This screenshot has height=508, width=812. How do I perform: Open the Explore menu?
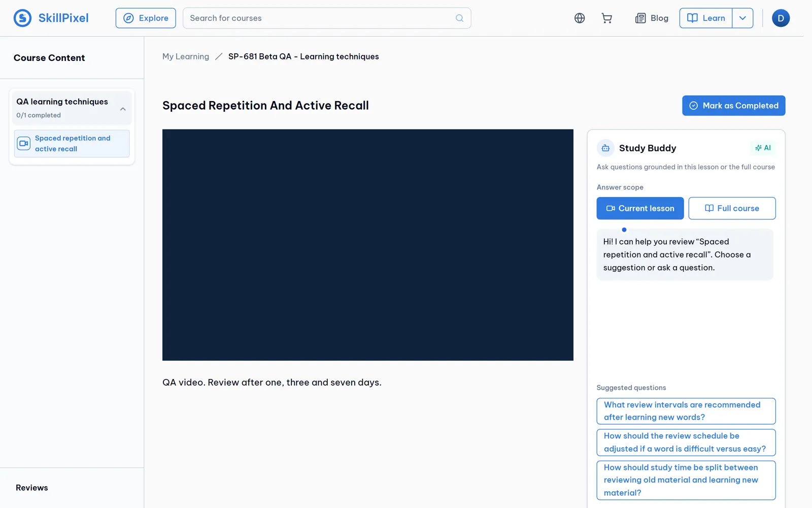(x=146, y=18)
